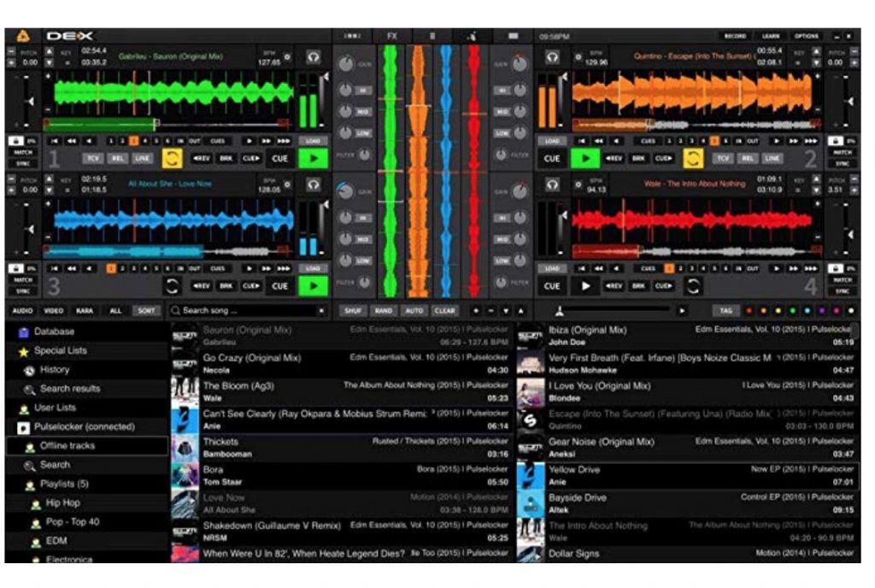Select the VIDEO filter tab
Screen dimensions: 875x588
pos(53,311)
